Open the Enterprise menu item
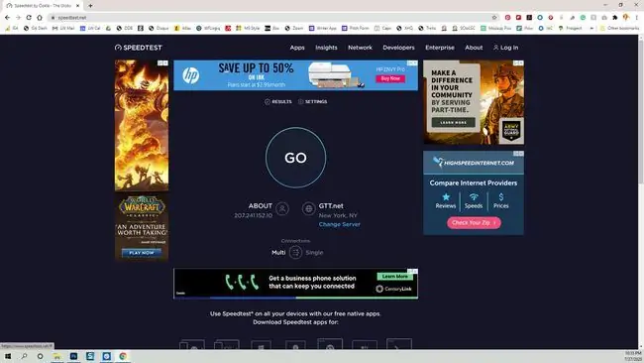Viewport: 644px width, 363px height. (x=440, y=48)
